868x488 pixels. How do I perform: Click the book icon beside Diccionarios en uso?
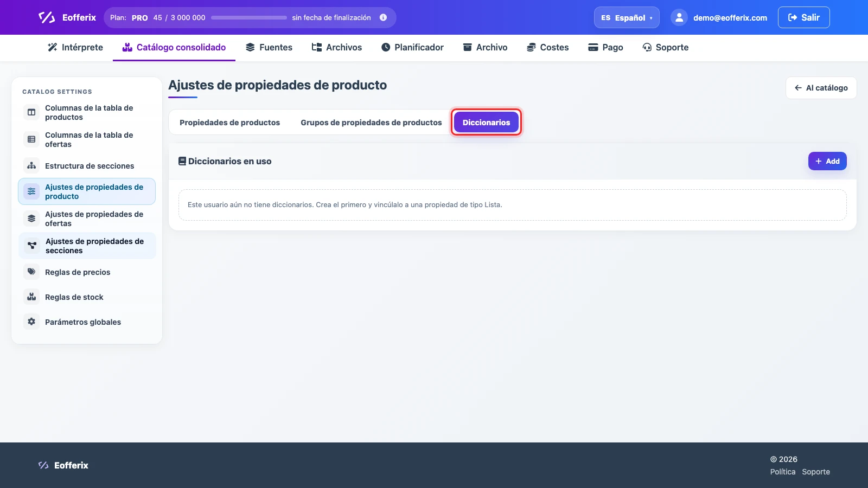pos(182,161)
